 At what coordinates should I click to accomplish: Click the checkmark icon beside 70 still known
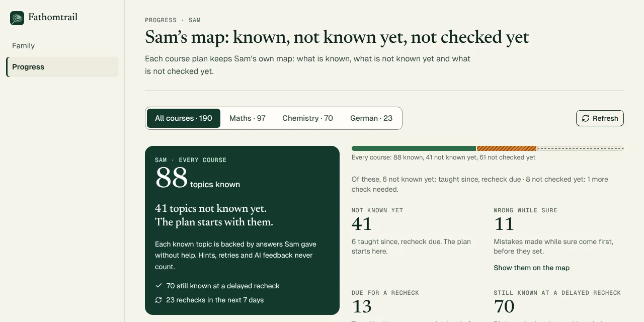[x=158, y=286]
